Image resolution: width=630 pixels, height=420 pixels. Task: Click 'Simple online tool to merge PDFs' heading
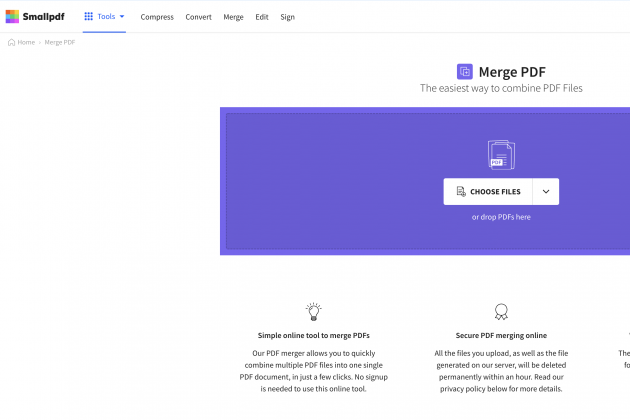(313, 335)
